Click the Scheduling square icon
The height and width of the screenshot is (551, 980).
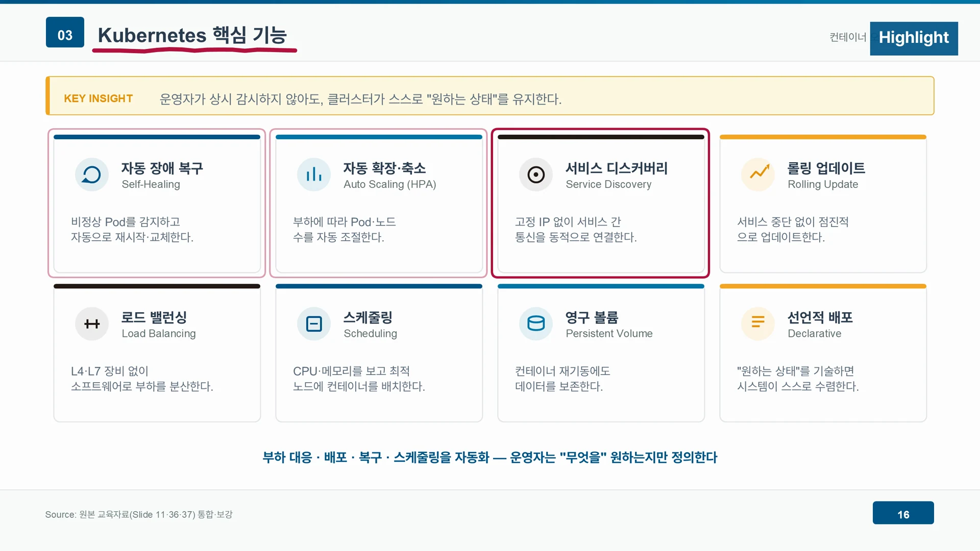point(314,324)
